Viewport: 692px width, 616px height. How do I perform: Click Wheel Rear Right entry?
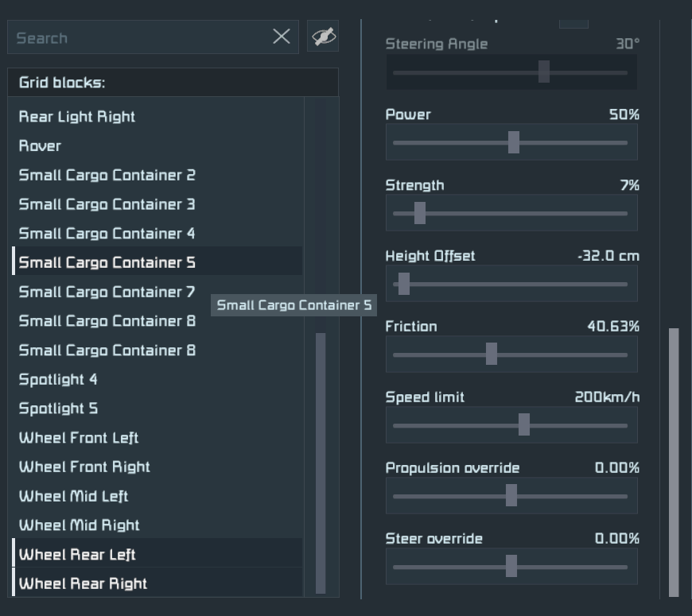(83, 583)
